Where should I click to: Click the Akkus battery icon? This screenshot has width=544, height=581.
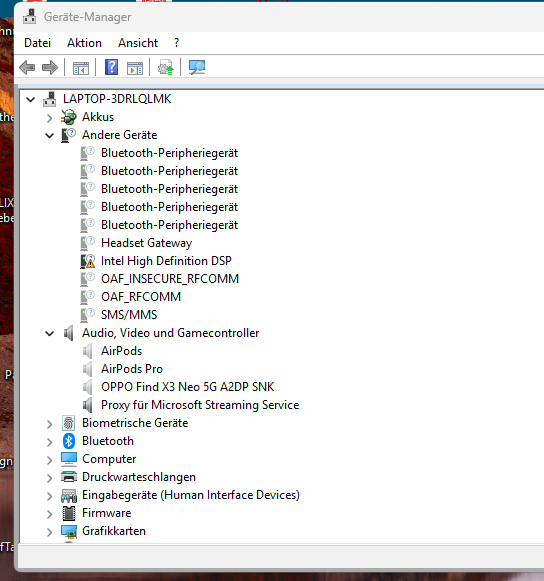[69, 117]
